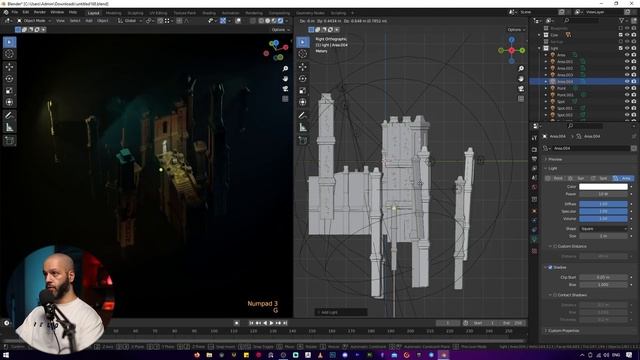Screen dimensions: 640x360
Task: Select the Move tool in left viewport
Action: 9,67
